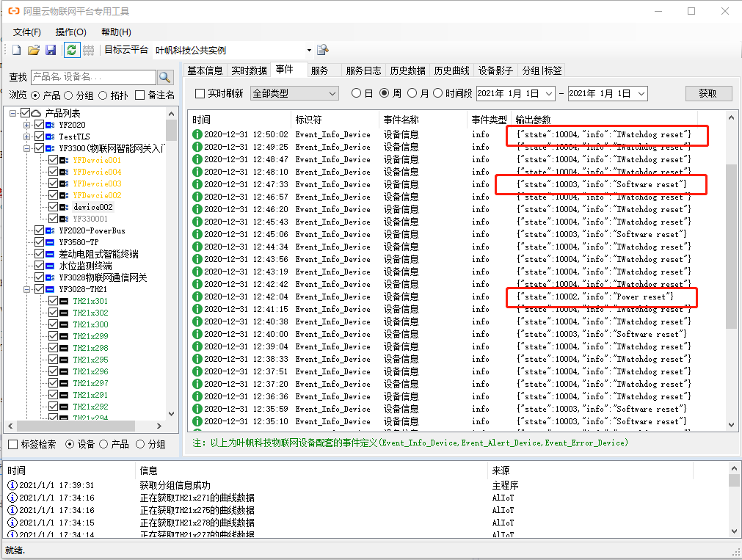Collapse the YF3028-TH21 tree branch
The width and height of the screenshot is (742, 560).
click(27, 288)
